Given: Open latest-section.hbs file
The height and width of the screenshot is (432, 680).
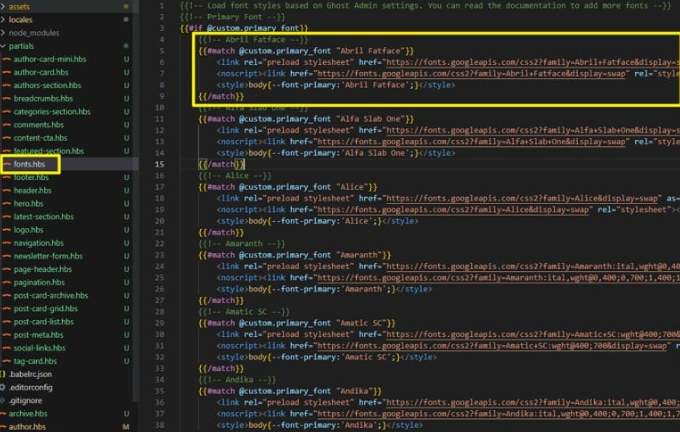Looking at the screenshot, I should (43, 216).
